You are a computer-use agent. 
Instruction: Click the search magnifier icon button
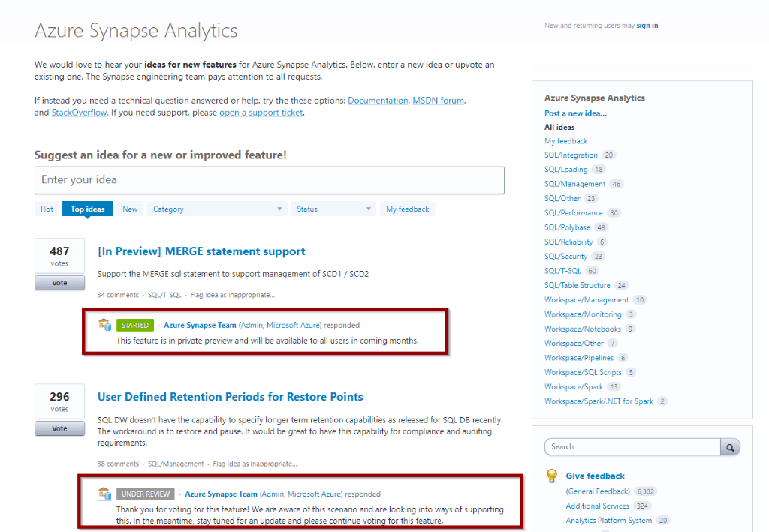pyautogui.click(x=730, y=447)
